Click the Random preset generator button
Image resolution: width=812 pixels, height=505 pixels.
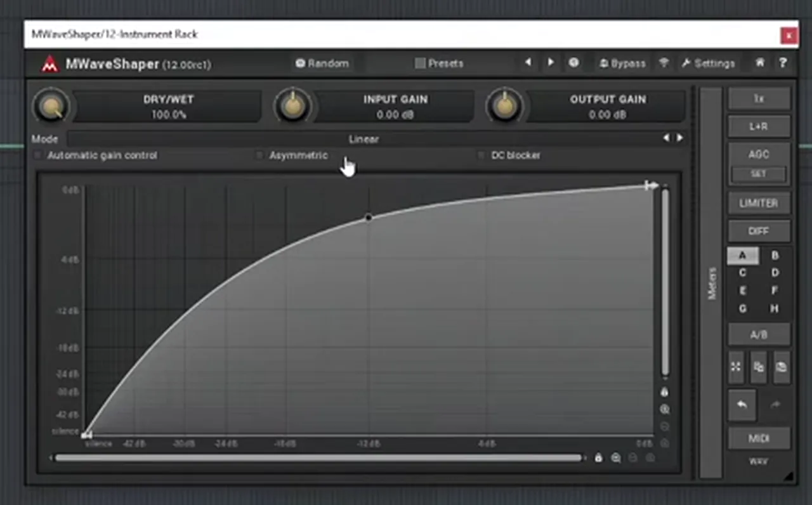323,63
